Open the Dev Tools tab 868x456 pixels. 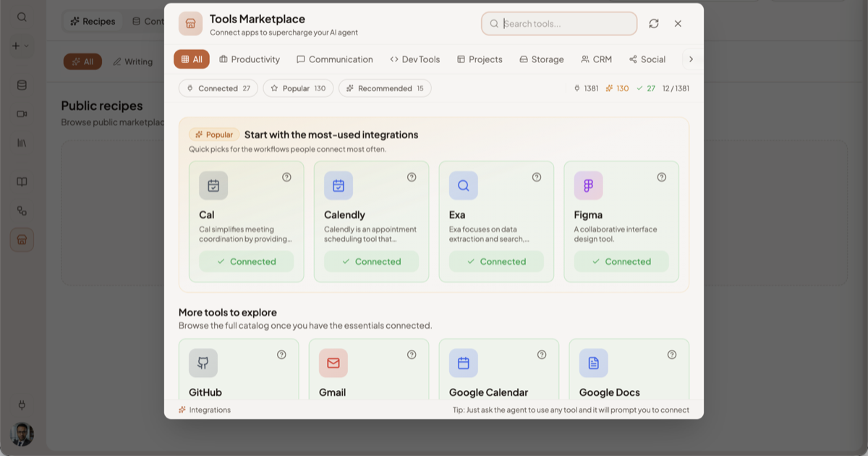click(x=415, y=59)
